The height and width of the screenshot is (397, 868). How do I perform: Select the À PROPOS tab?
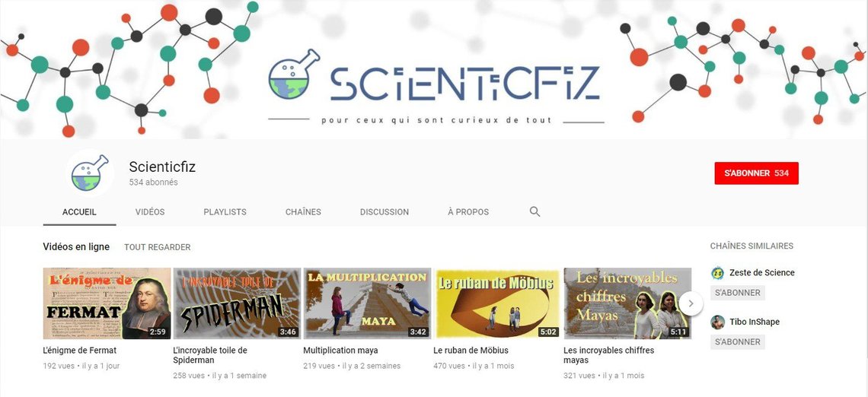click(468, 211)
